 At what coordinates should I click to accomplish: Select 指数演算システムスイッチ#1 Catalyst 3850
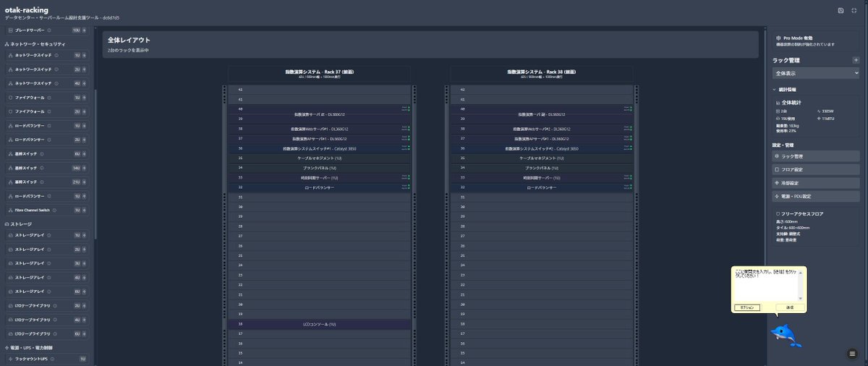click(x=319, y=148)
